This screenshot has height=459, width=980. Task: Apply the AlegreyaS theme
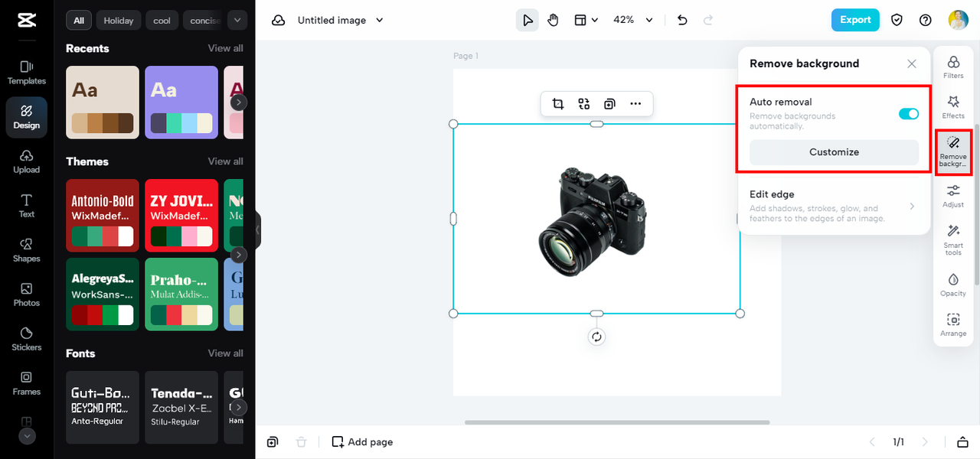coord(103,295)
